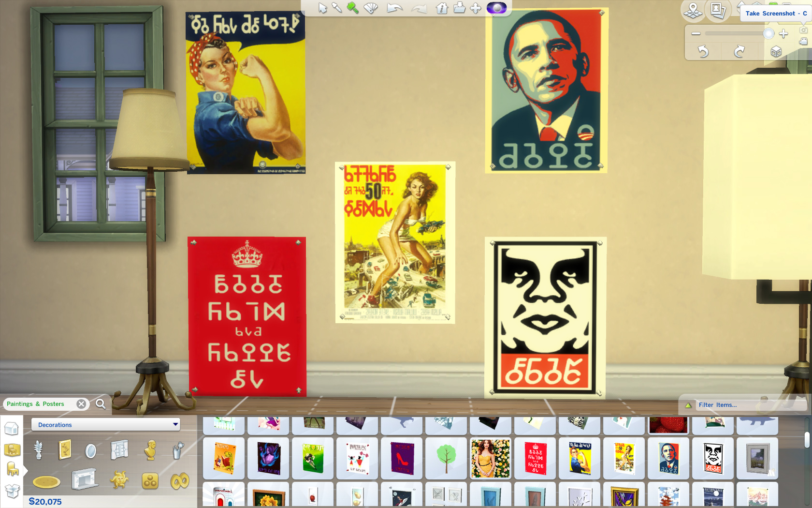Save lot to library
This screenshot has height=508, width=812.
pos(459,8)
